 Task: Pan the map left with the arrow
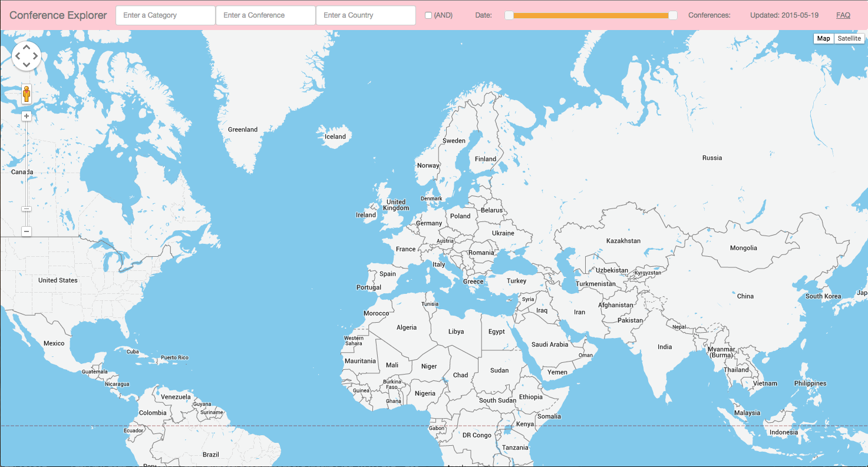pyautogui.click(x=18, y=56)
